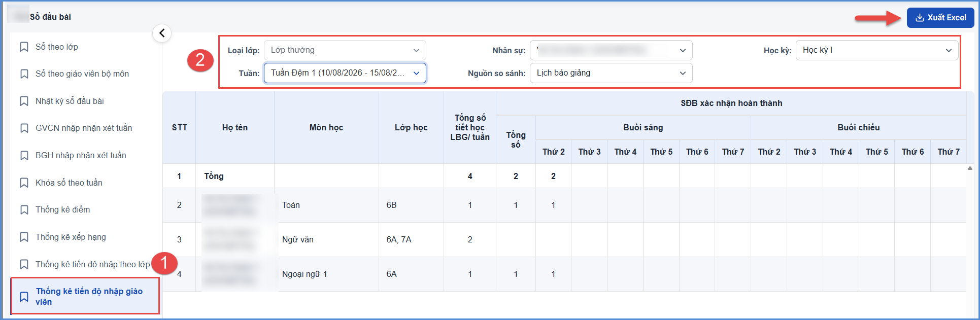Click the bookmark icon beside Thống kê xếp hạng
980x320 pixels.
point(24,237)
